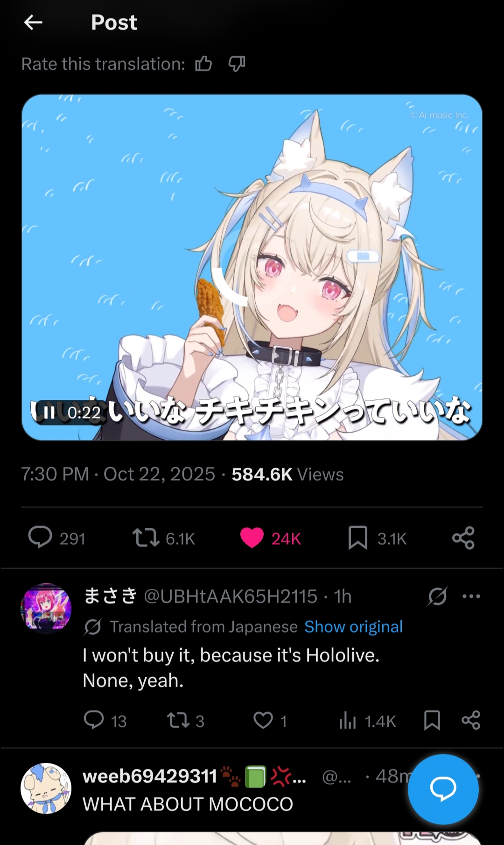The width and height of the screenshot is (504, 845).
Task: Click Show original link
Action: point(353,626)
